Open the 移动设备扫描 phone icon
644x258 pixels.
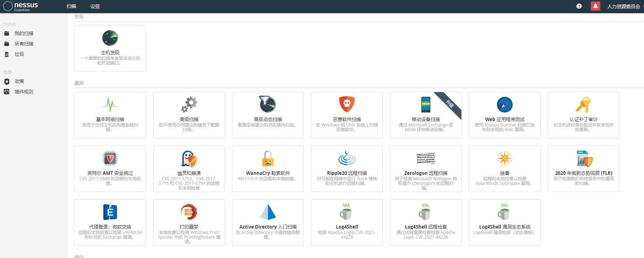pos(426,105)
